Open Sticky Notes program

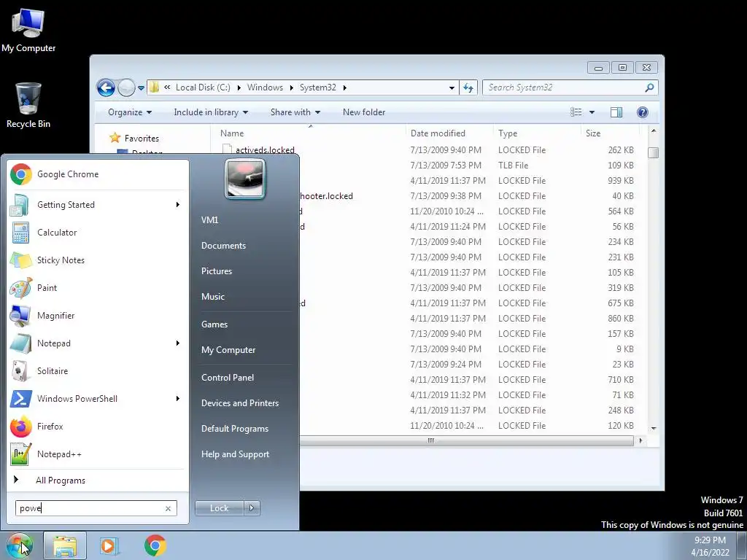pos(97,260)
